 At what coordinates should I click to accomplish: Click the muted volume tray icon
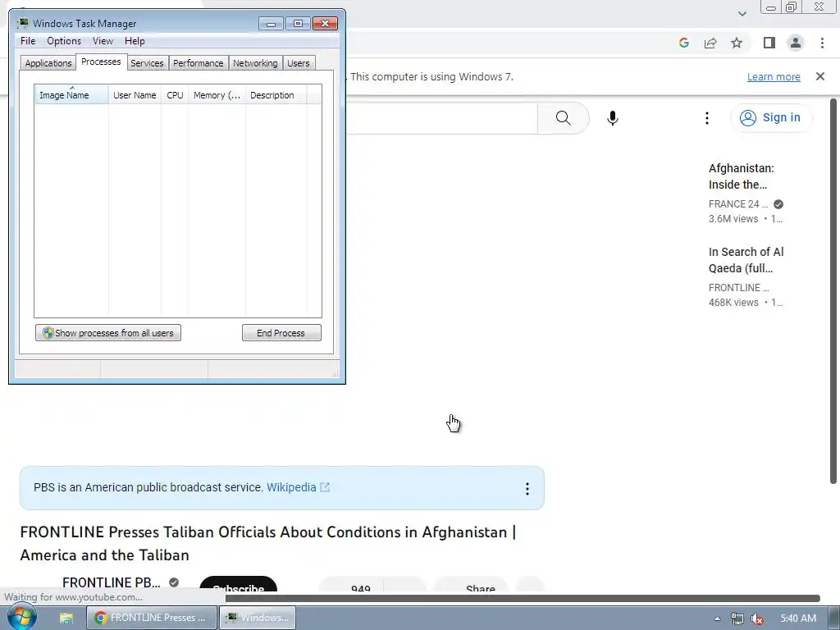(x=756, y=619)
